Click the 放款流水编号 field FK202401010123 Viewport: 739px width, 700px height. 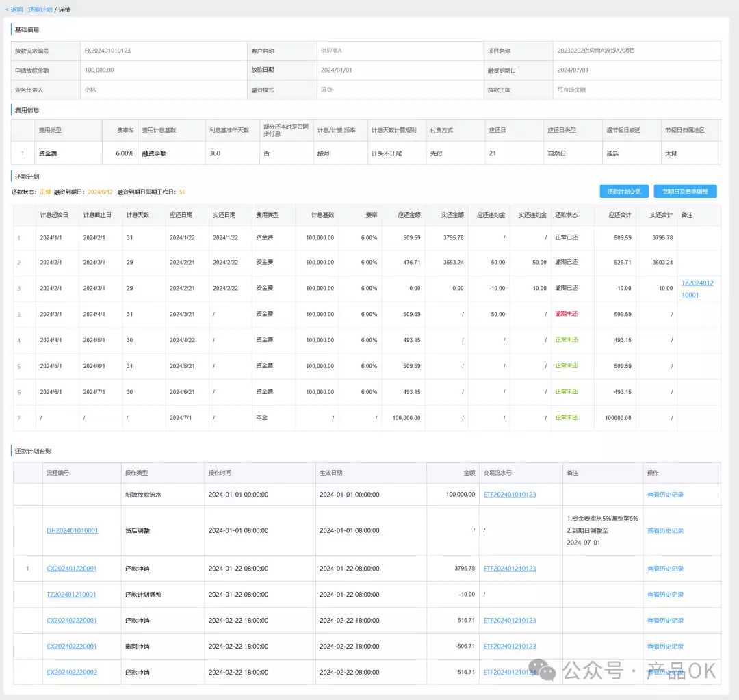coord(107,51)
